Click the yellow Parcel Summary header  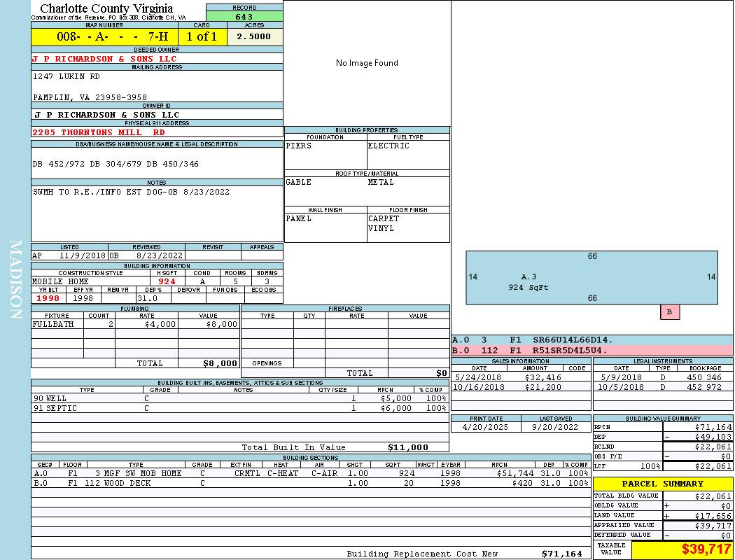click(662, 484)
